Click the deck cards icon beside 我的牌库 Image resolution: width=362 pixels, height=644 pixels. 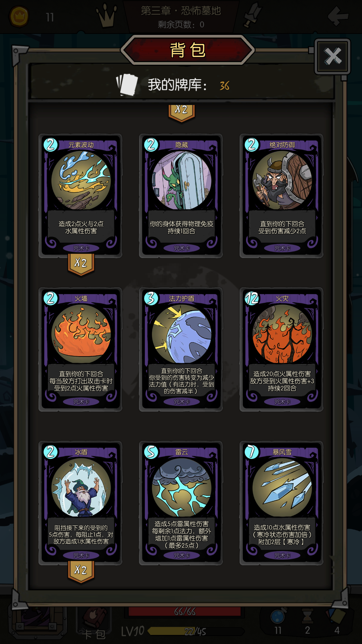[127, 85]
